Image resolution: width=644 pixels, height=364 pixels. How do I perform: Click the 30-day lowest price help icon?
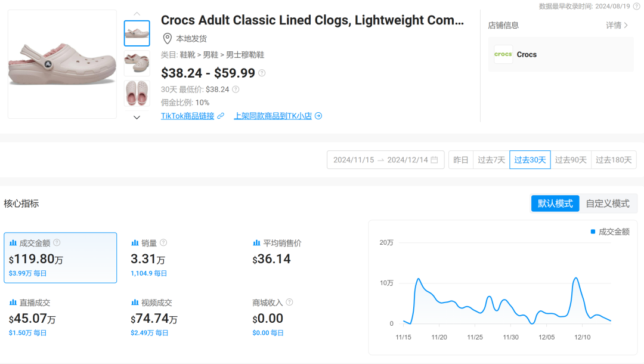(236, 90)
